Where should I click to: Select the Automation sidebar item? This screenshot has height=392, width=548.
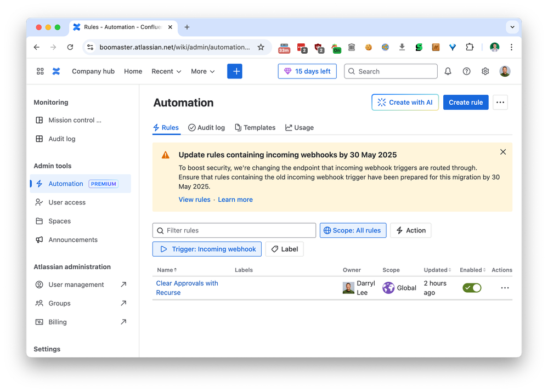tap(65, 184)
